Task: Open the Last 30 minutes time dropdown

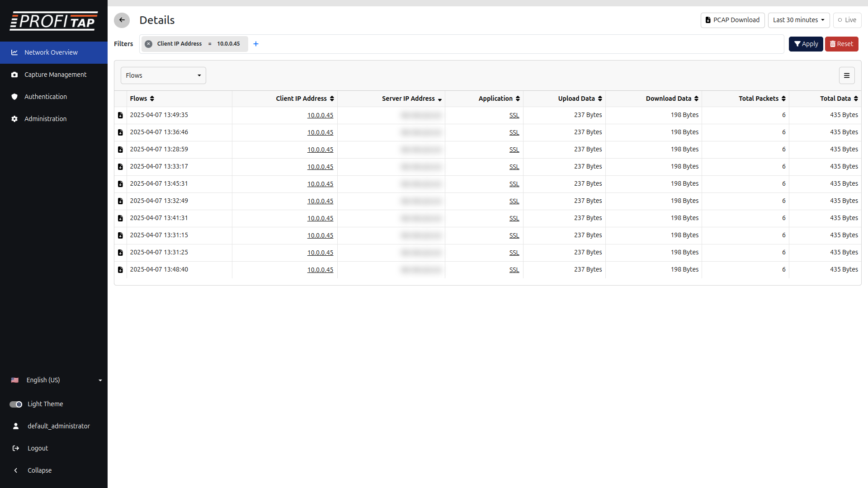Action: (798, 20)
